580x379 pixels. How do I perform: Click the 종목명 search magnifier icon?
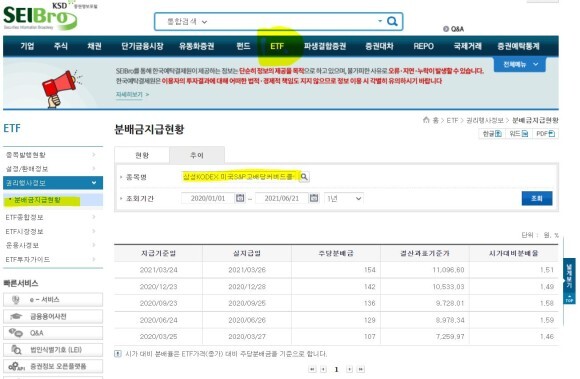304,177
